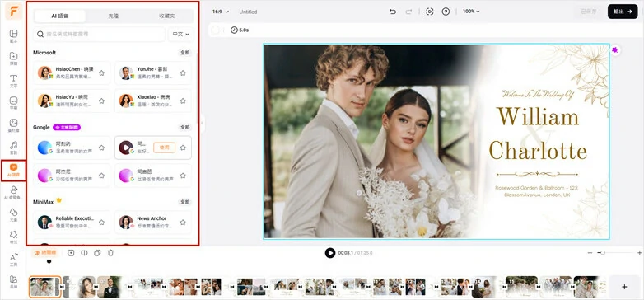Click the Untitled project title field
This screenshot has height=300, width=644.
[248, 12]
